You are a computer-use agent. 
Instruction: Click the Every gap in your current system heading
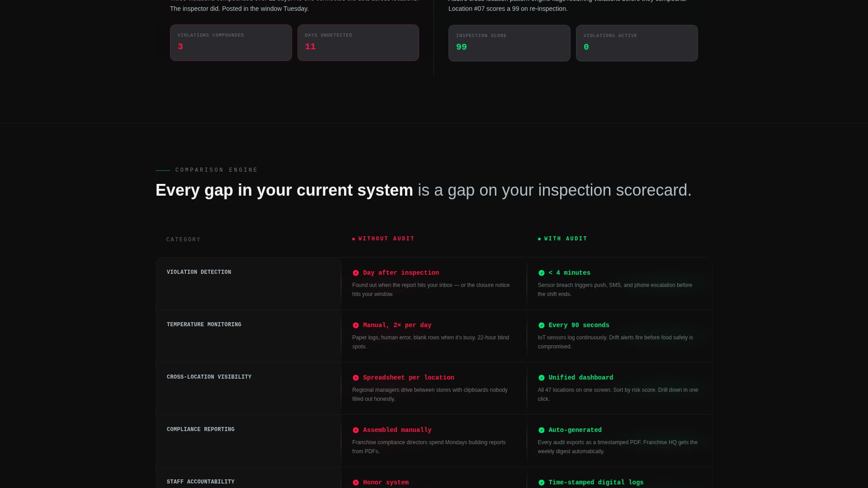(x=285, y=190)
